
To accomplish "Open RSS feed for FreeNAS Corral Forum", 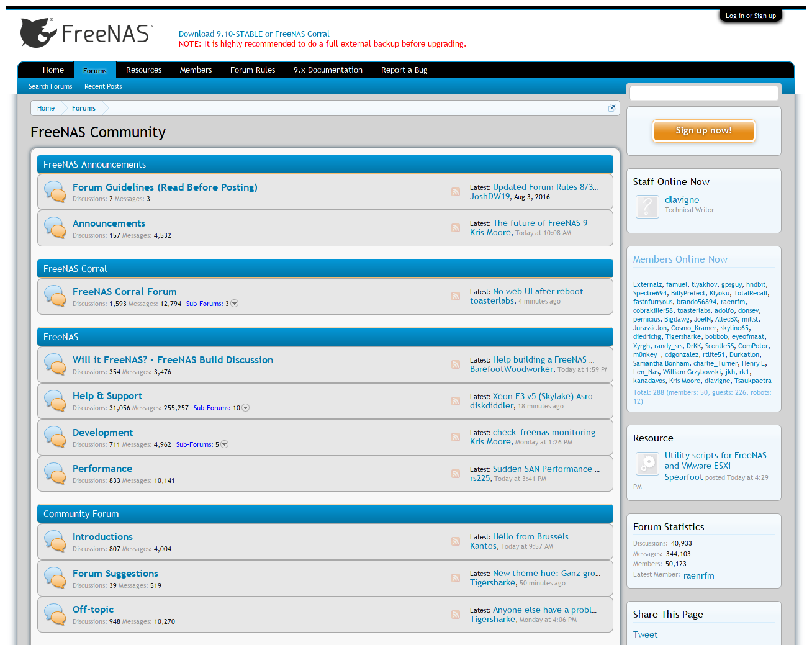I will tap(456, 296).
